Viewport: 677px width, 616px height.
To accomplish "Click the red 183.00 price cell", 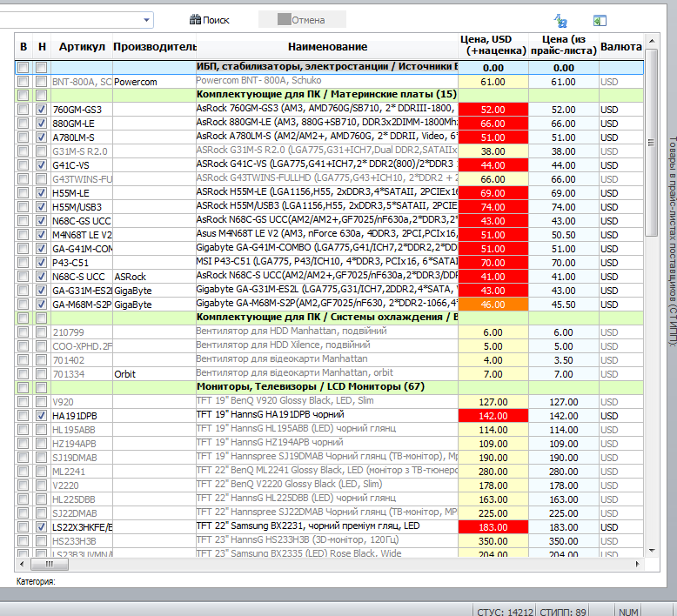I will (493, 527).
